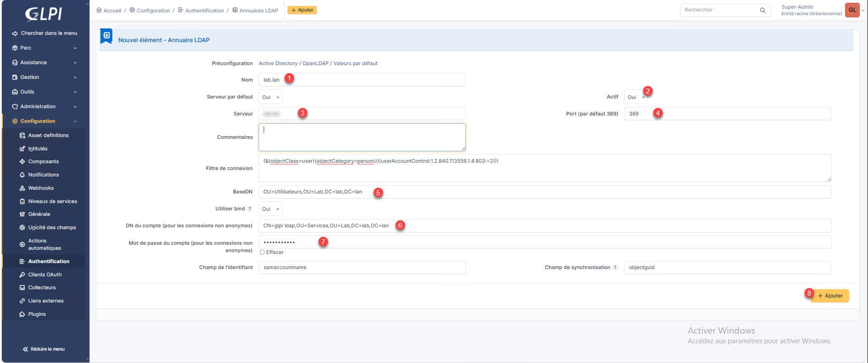The image size is (868, 363).
Task: Open the Utiliser bind dropdown
Action: click(270, 209)
